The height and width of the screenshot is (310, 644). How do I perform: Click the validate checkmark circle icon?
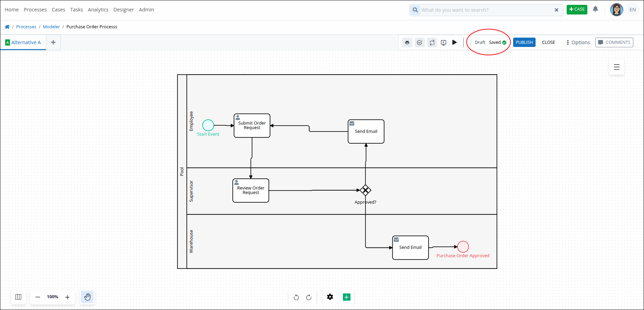point(420,42)
